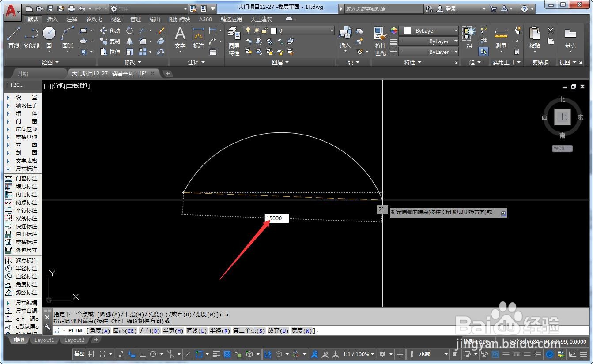Switch to the Insert (插入) ribbon tab

(x=52, y=19)
